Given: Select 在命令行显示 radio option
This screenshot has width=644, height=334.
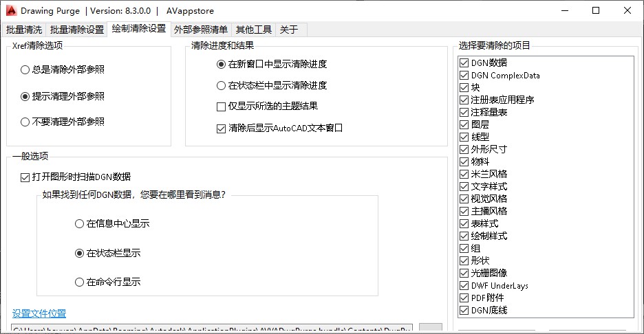Looking at the screenshot, I should (79, 282).
